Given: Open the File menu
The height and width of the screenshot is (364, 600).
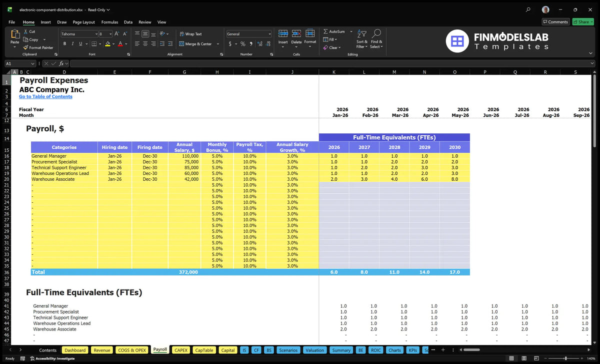Looking at the screenshot, I should [x=11, y=22].
